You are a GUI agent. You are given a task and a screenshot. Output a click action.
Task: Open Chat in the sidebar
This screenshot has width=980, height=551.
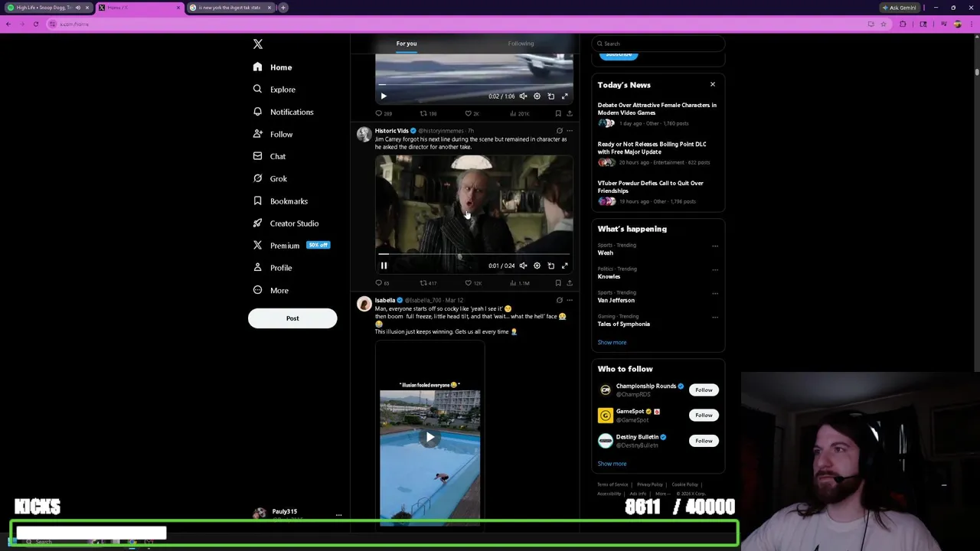[x=269, y=156]
